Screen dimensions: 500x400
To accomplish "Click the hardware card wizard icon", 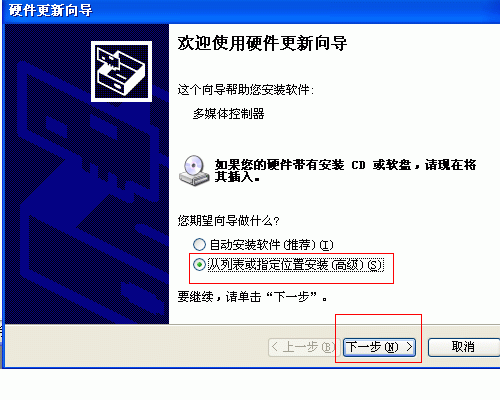I will point(121,71).
